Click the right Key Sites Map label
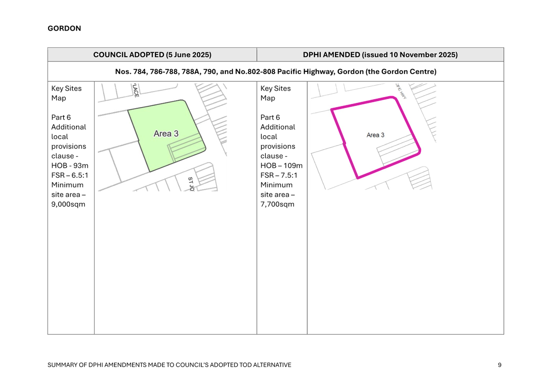This screenshot has width=554, height=392. click(x=275, y=93)
